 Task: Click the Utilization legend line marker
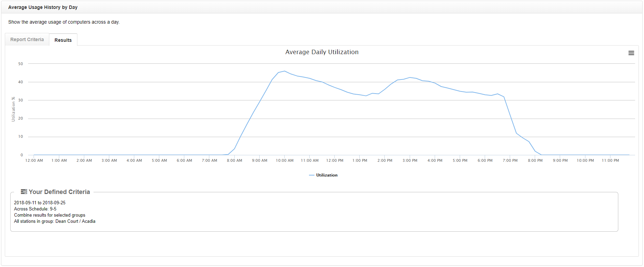pos(312,175)
